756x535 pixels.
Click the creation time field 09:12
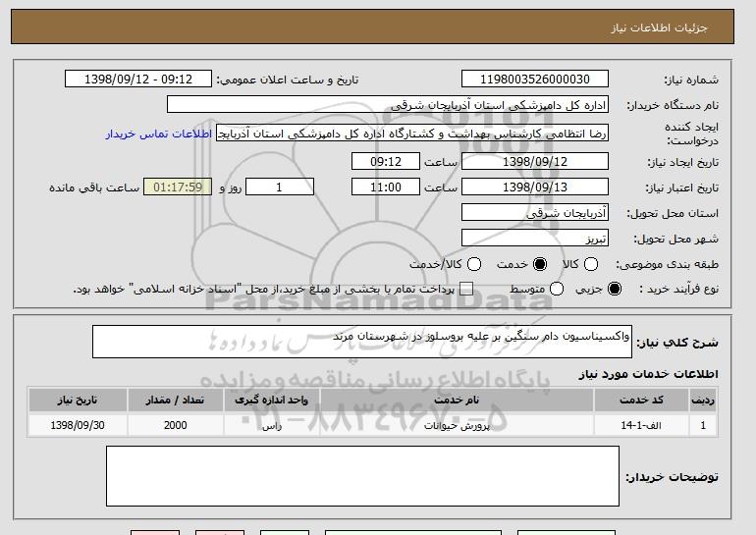coord(386,161)
